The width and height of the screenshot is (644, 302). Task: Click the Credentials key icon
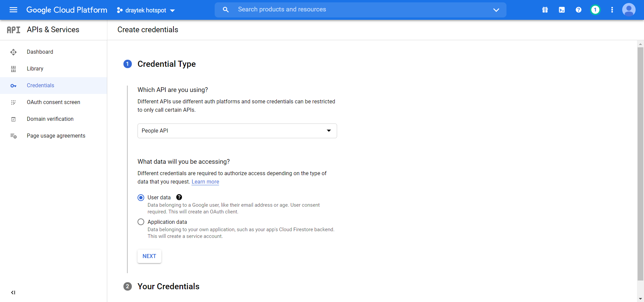click(13, 86)
